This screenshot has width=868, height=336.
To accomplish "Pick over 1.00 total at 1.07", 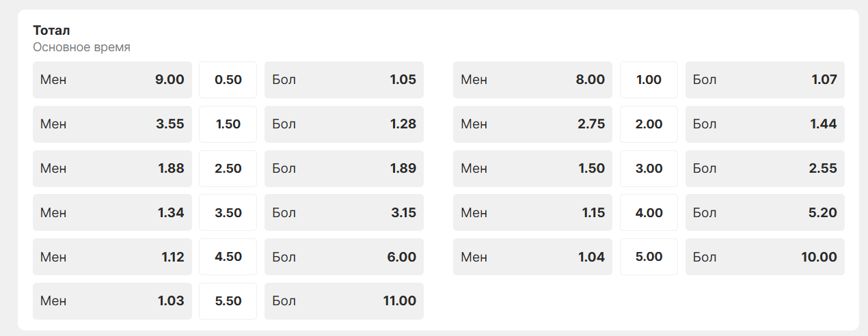I will [765, 80].
